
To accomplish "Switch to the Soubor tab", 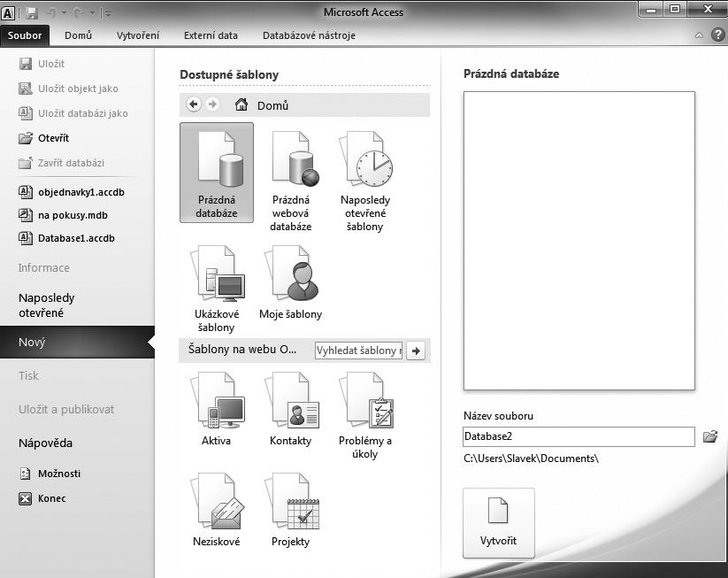I will point(25,35).
